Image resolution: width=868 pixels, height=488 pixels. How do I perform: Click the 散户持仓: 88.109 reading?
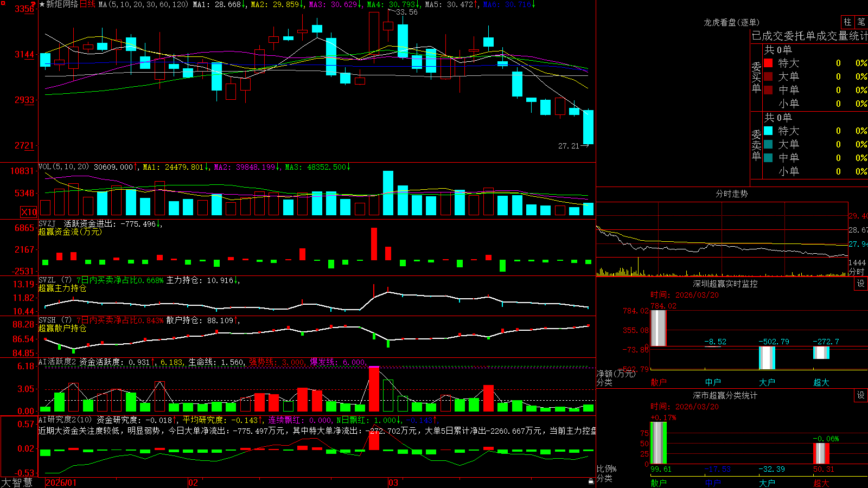pyautogui.click(x=202, y=320)
